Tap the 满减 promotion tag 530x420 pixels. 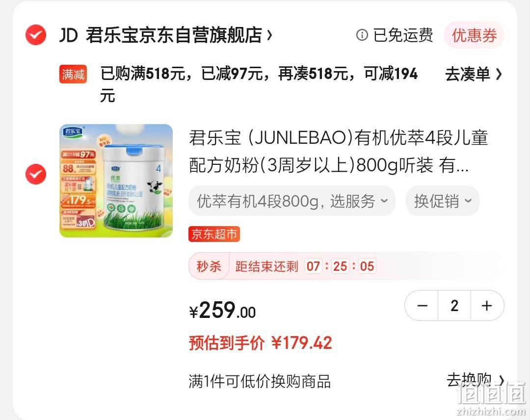coord(73,74)
